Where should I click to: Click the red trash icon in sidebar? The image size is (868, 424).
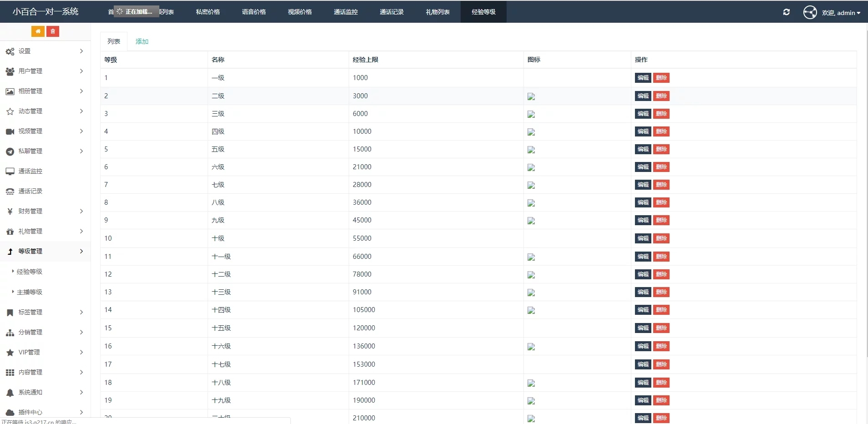tap(53, 31)
